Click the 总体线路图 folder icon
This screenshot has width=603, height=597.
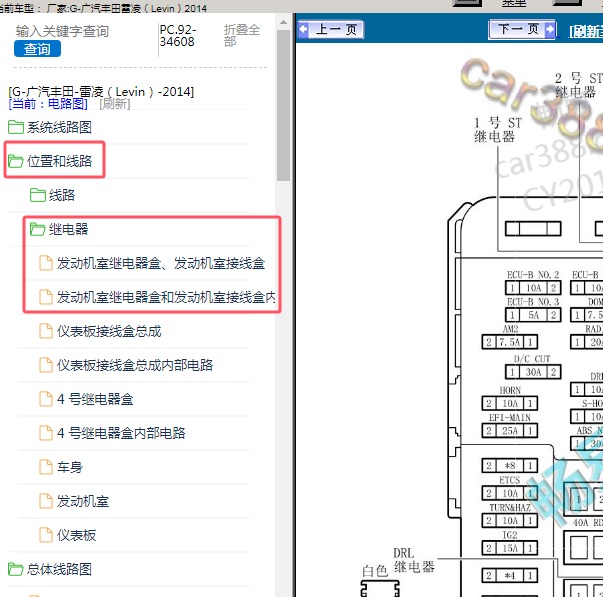[x=16, y=569]
